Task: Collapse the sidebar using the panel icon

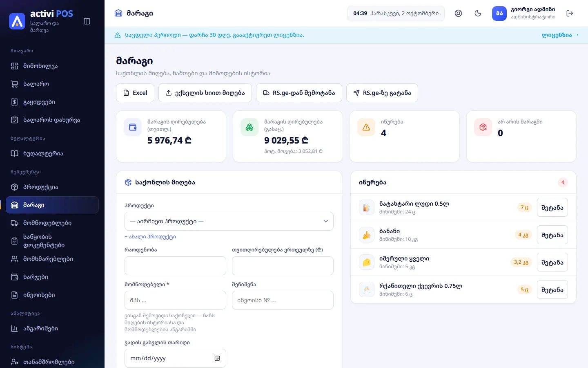Action: (x=87, y=21)
